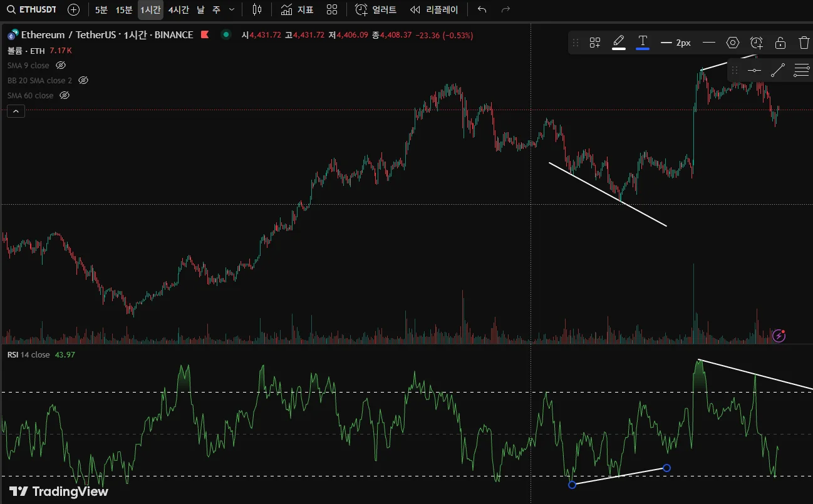The width and height of the screenshot is (813, 504).
Task: Click the change value −23.36 (−0.53%)
Action: [x=444, y=35]
